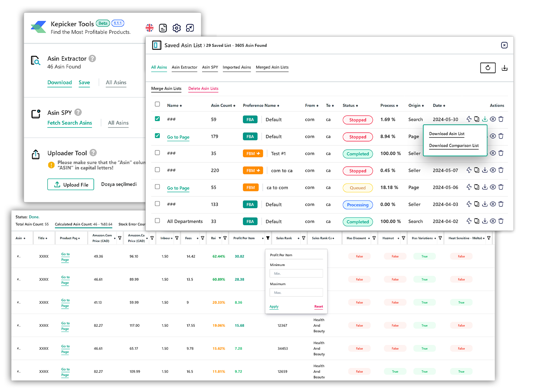533x392 pixels.
Task: Refresh the Saved Asin List
Action: [x=488, y=68]
